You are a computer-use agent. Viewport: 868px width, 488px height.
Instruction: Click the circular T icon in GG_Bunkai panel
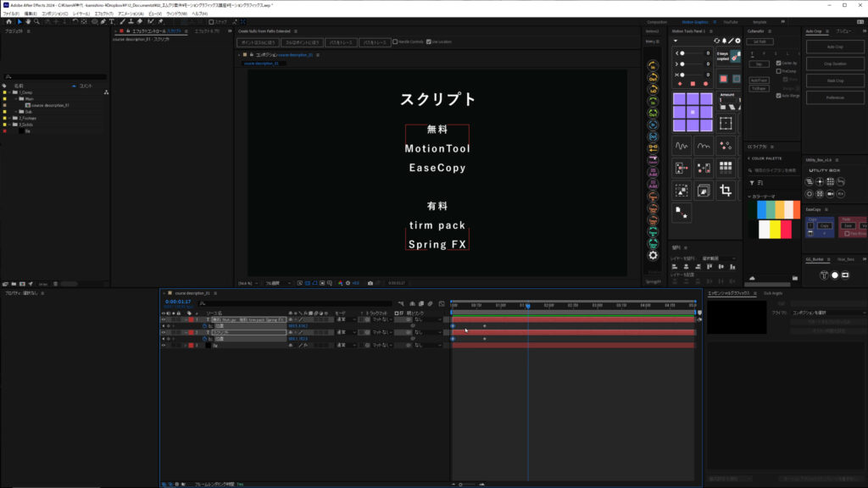pyautogui.click(x=823, y=275)
